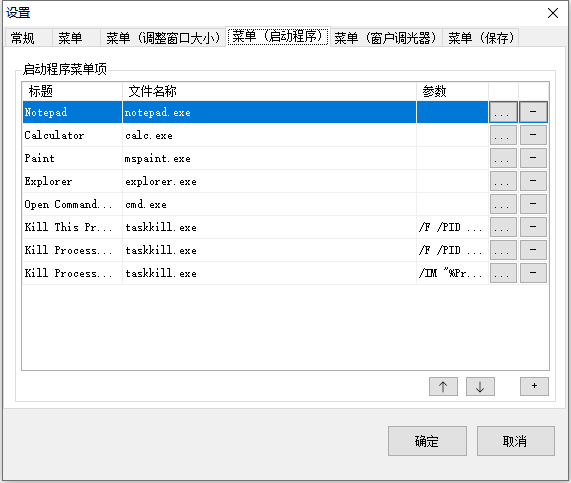Select the mspaint.exe file name cell
This screenshot has height=483, width=571.
pos(269,158)
